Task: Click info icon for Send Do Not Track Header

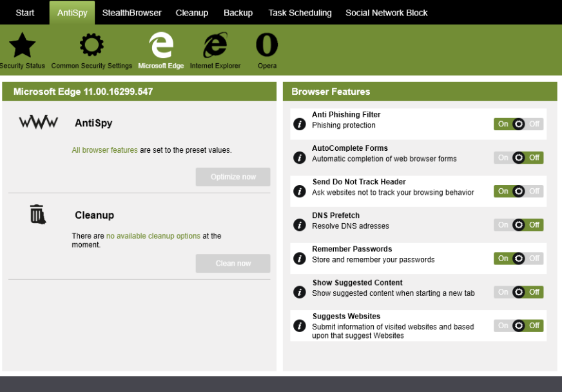Action: (299, 191)
